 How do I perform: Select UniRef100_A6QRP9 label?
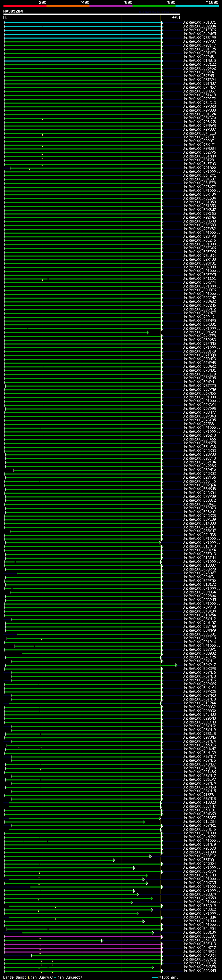pyautogui.click(x=199, y=569)
